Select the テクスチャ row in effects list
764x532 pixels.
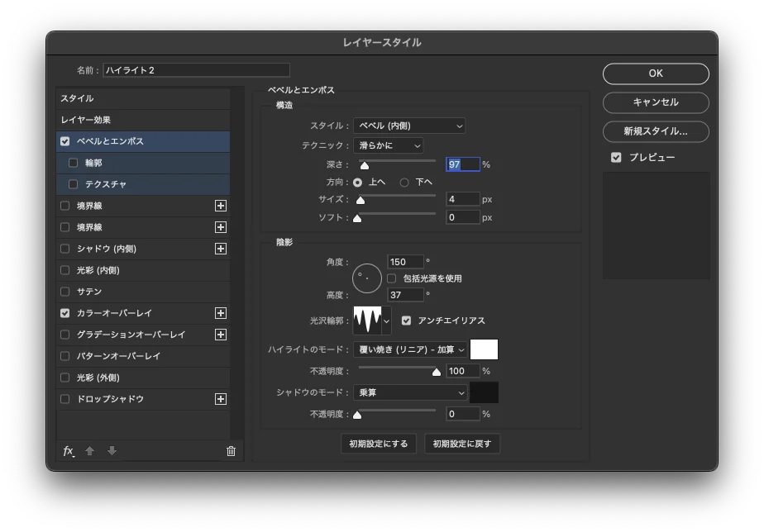(143, 184)
